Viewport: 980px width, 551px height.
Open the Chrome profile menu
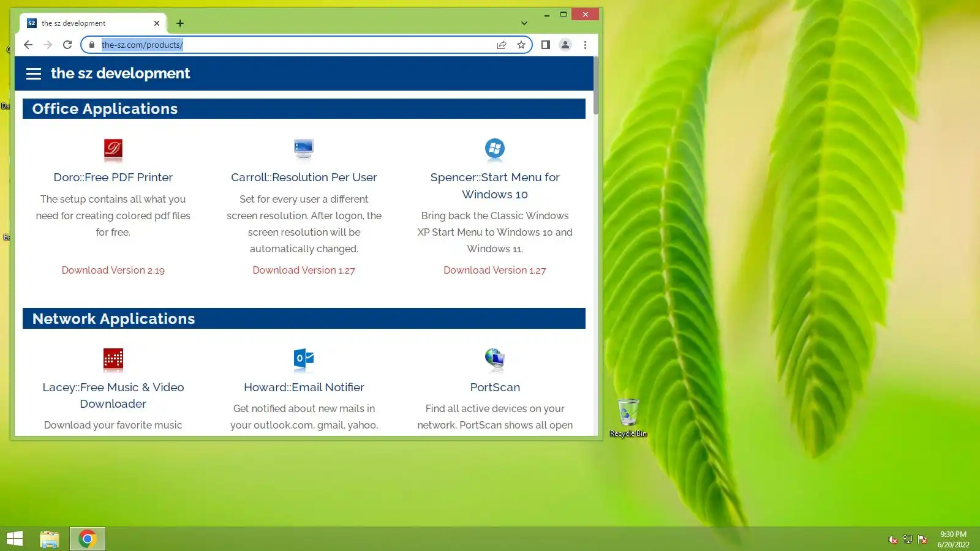(565, 45)
